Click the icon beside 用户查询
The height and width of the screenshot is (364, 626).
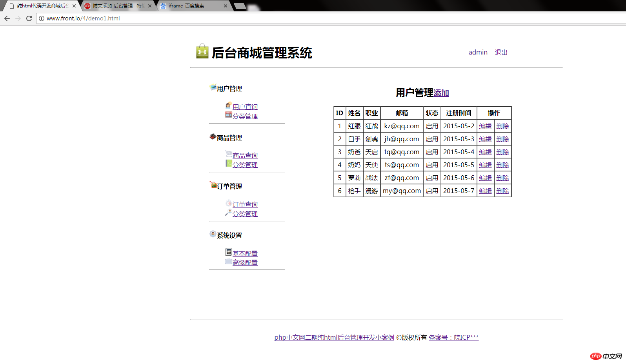tap(229, 105)
